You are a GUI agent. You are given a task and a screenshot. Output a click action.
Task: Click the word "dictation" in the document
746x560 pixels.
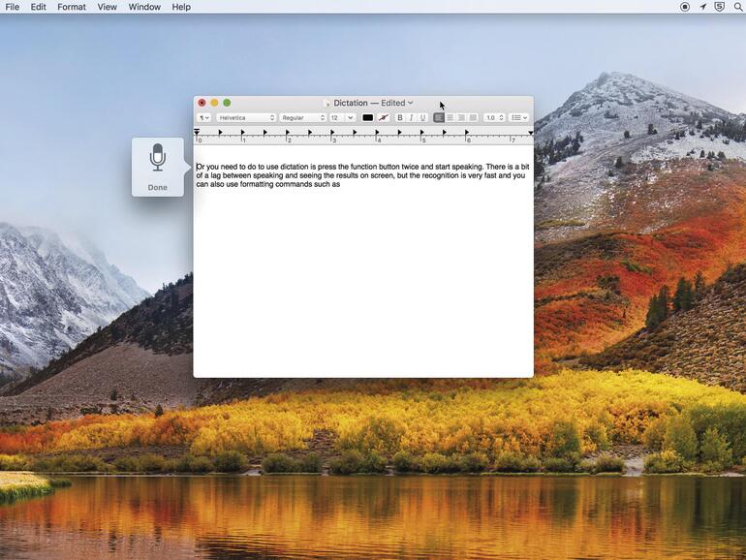click(294, 167)
